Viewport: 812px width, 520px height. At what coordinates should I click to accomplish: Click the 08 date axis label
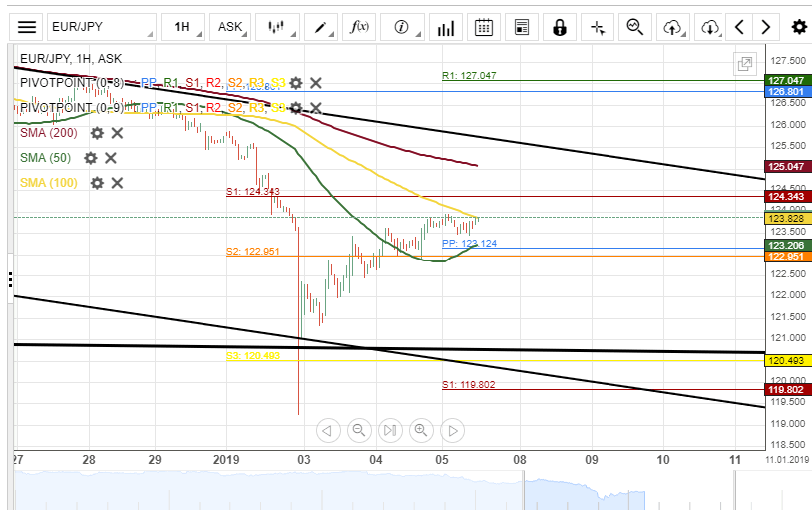pos(520,460)
